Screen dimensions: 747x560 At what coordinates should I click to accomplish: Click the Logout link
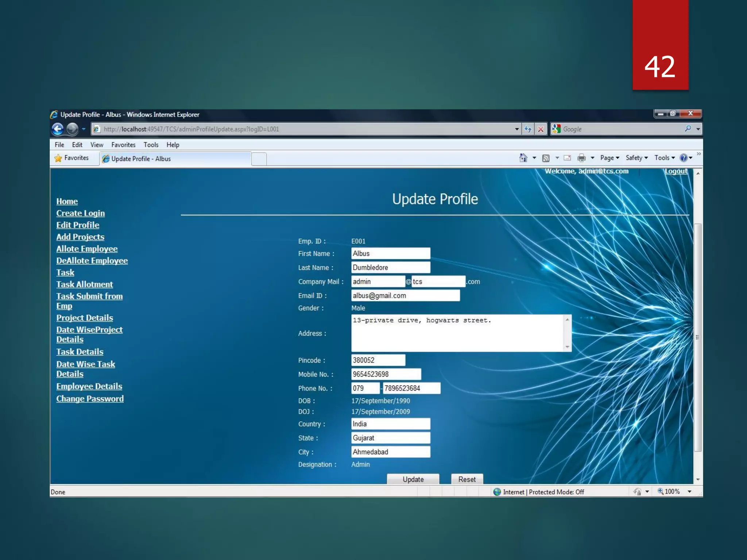pos(676,171)
